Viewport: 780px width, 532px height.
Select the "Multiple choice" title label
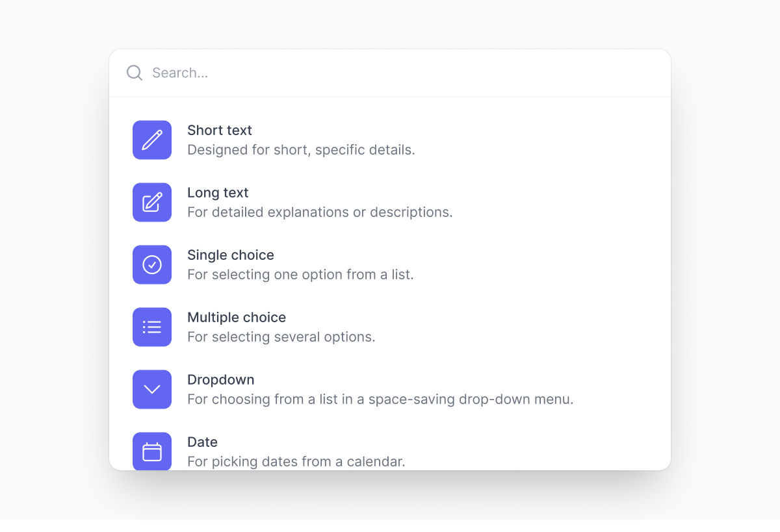[237, 317]
